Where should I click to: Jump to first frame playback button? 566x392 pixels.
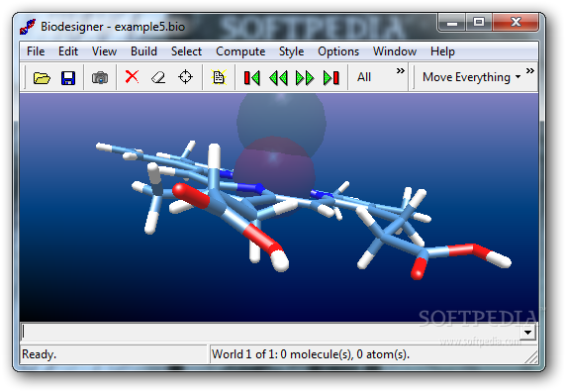point(252,77)
